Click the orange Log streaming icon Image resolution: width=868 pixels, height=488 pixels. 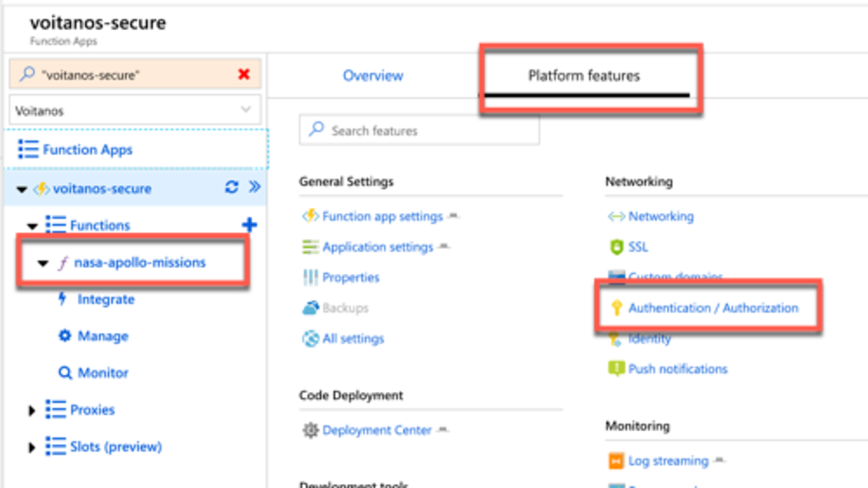616,462
